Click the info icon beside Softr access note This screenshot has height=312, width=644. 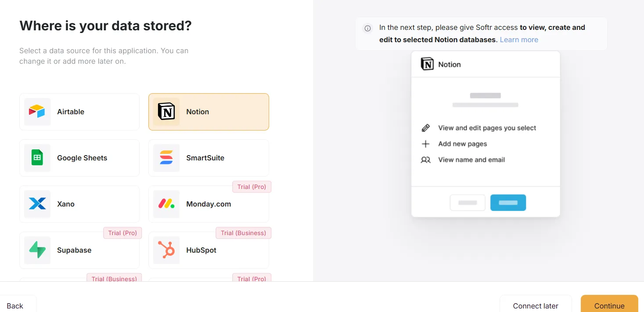coord(367,28)
